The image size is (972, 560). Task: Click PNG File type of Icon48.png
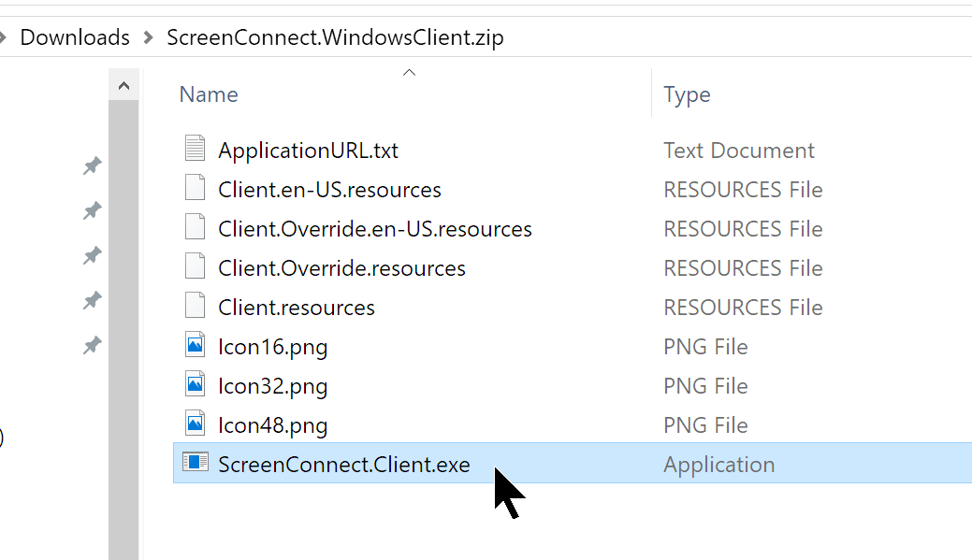pos(705,425)
